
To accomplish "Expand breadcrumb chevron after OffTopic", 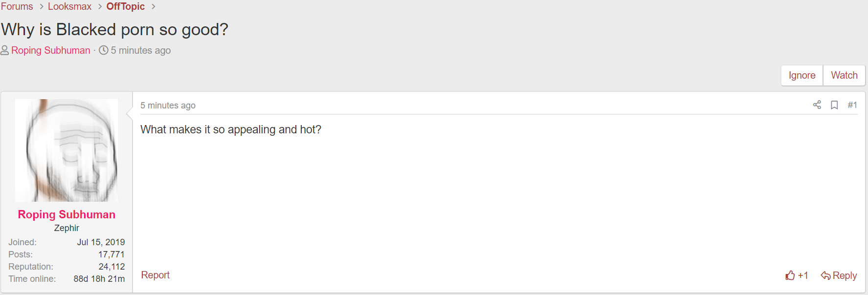I will point(153,7).
